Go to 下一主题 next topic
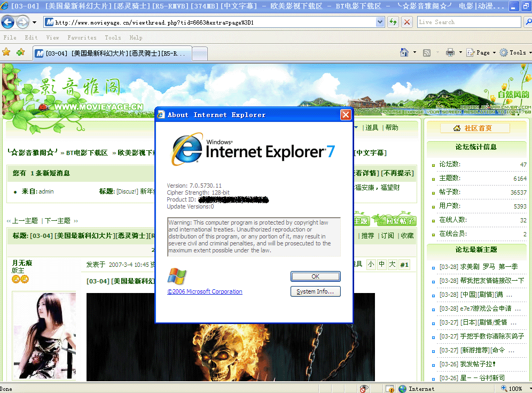Screen dimensions: 532x393 pos(58,221)
